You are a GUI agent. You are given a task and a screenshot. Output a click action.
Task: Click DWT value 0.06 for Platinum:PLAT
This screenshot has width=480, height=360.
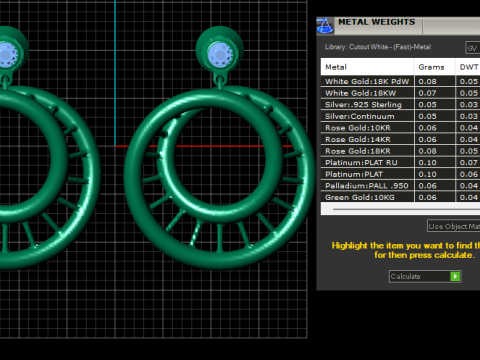469,174
